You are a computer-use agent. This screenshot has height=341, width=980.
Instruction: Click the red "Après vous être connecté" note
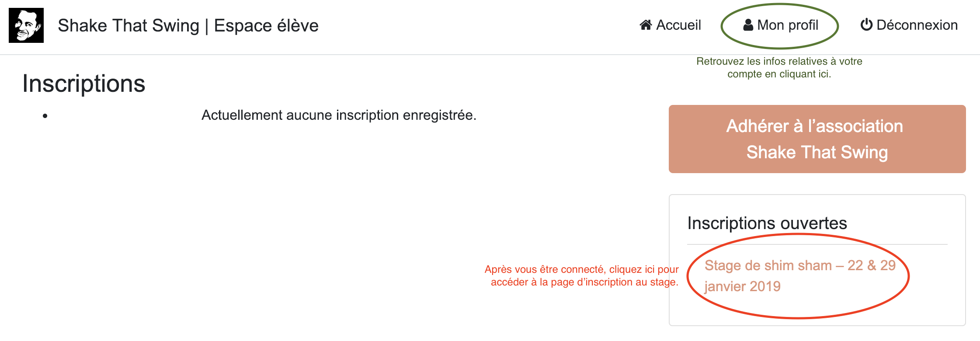[x=582, y=276]
